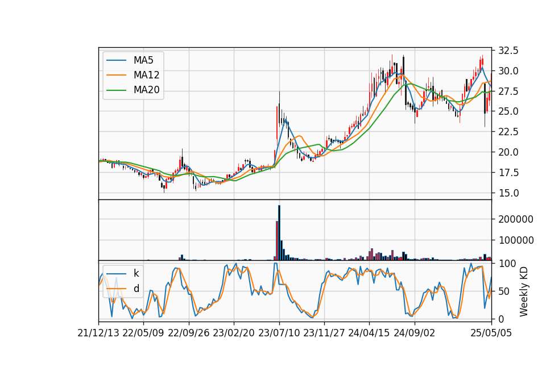Click the blue MA5 legend line
Screen dimensions: 546x392
coord(116,61)
